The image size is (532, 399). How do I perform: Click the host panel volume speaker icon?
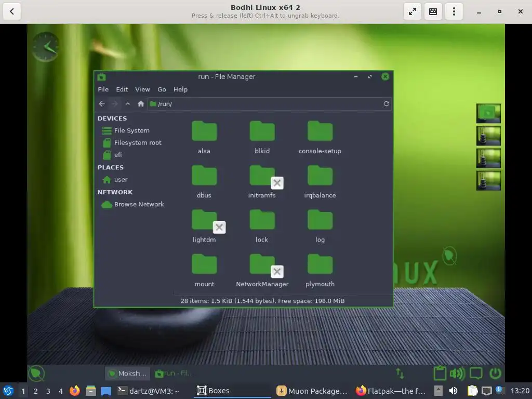(453, 391)
